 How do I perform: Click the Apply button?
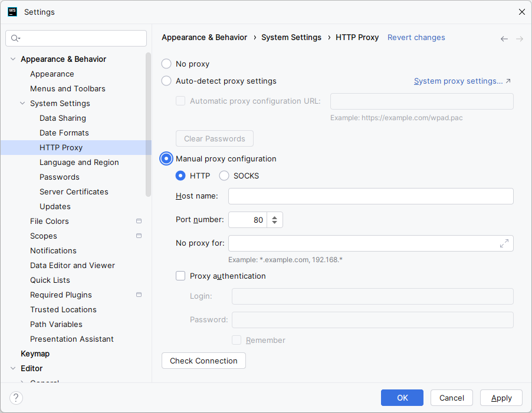pyautogui.click(x=501, y=398)
